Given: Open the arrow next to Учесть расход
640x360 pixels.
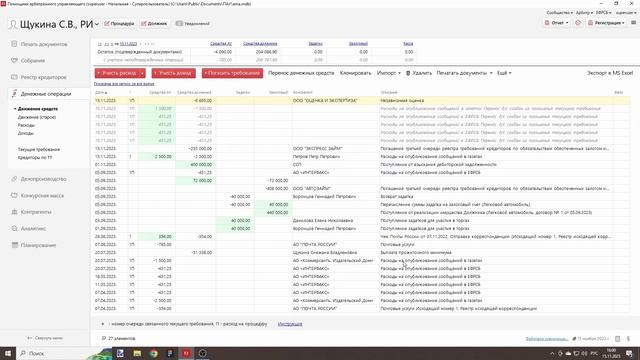Looking at the screenshot, I should coord(142,73).
